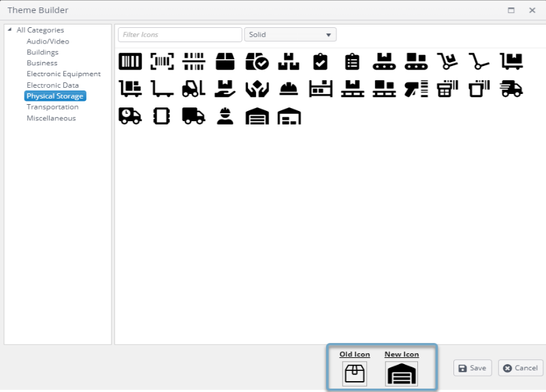Select the Buildings category
Viewport: 546px width, 392px height.
pyautogui.click(x=42, y=52)
